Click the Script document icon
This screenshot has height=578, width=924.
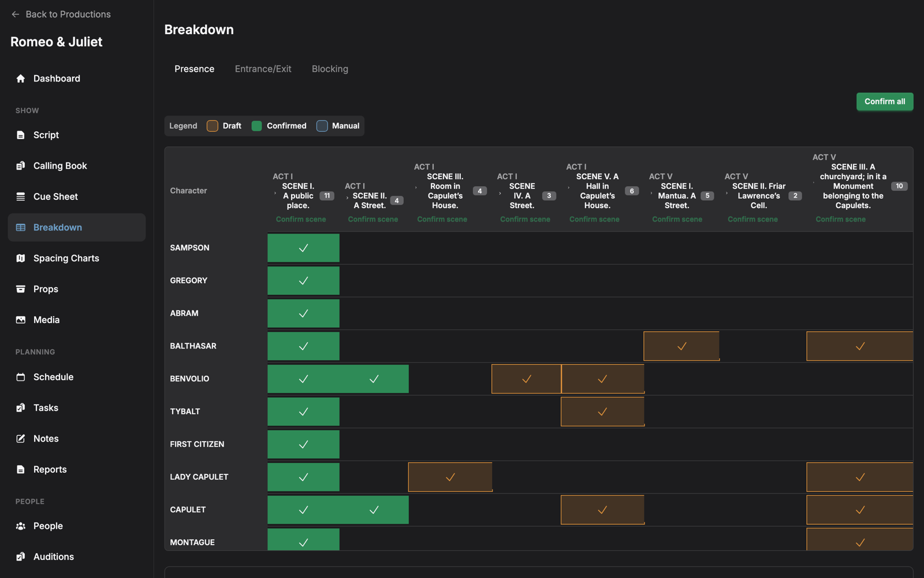[21, 135]
